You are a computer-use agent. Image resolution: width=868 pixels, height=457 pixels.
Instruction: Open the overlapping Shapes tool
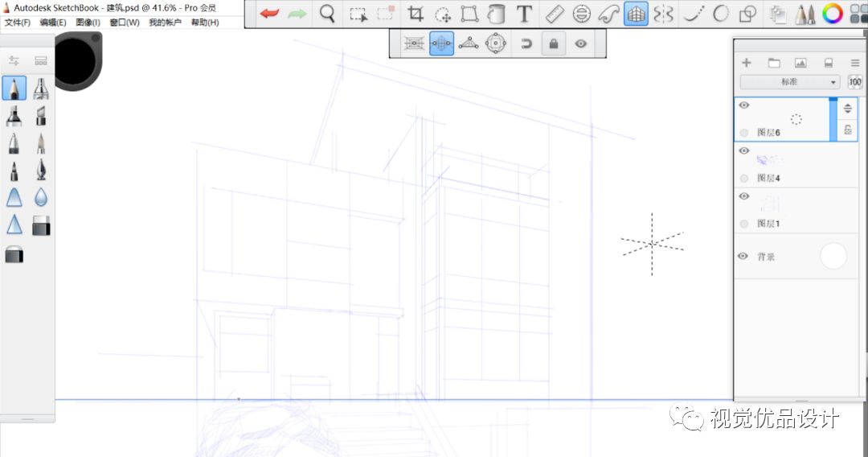(x=748, y=14)
